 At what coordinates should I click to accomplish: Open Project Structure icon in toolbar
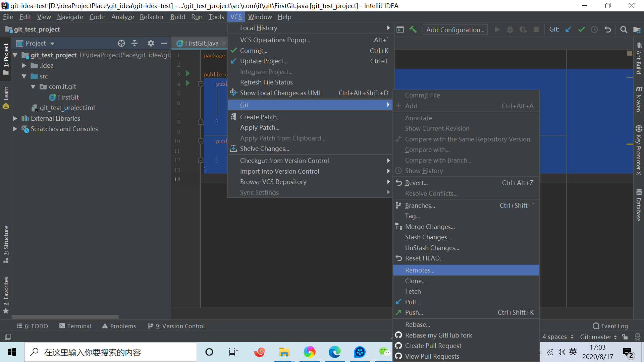[x=637, y=29]
